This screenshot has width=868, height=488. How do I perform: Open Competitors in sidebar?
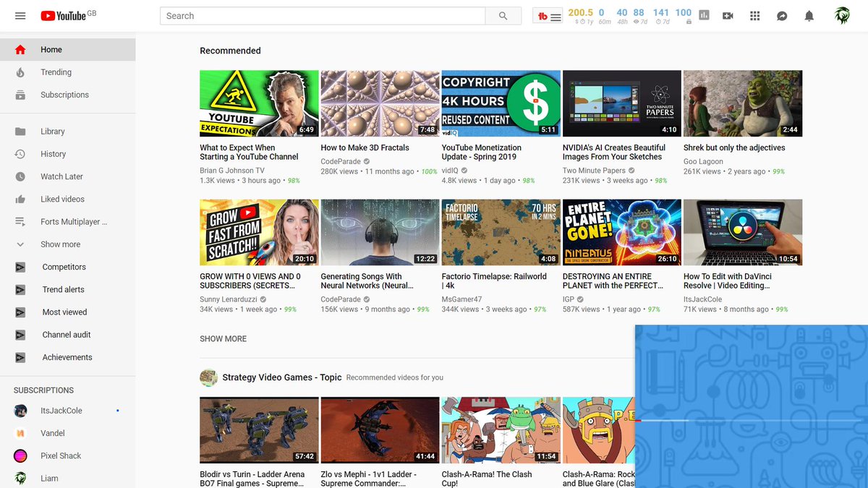point(68,267)
